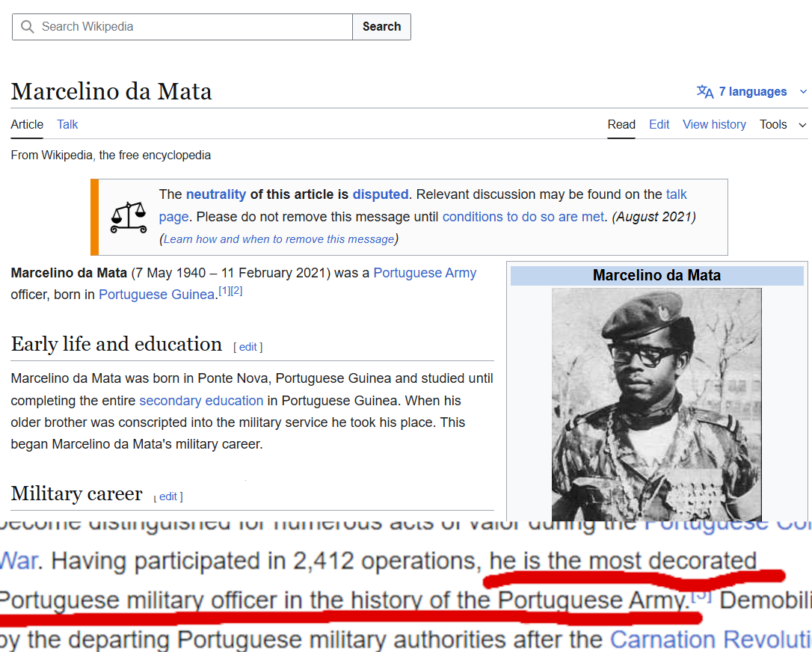Open the View history tab
The image size is (812, 652).
click(x=714, y=124)
